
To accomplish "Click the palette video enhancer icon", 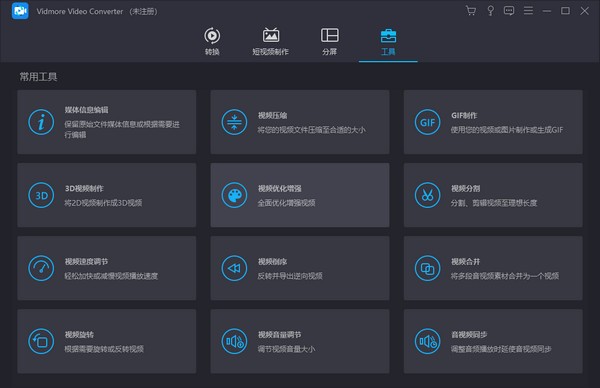I will pyautogui.click(x=234, y=195).
